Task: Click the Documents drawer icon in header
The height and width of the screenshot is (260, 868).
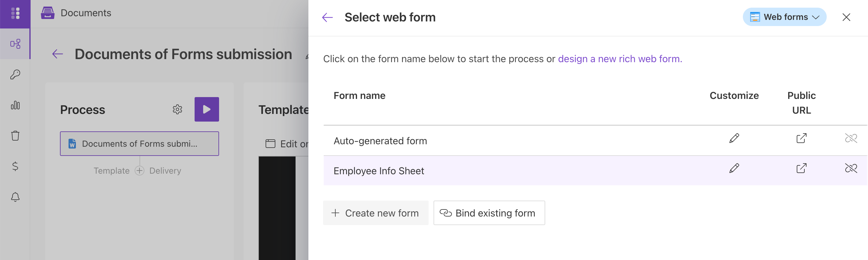Action: coord(47,13)
